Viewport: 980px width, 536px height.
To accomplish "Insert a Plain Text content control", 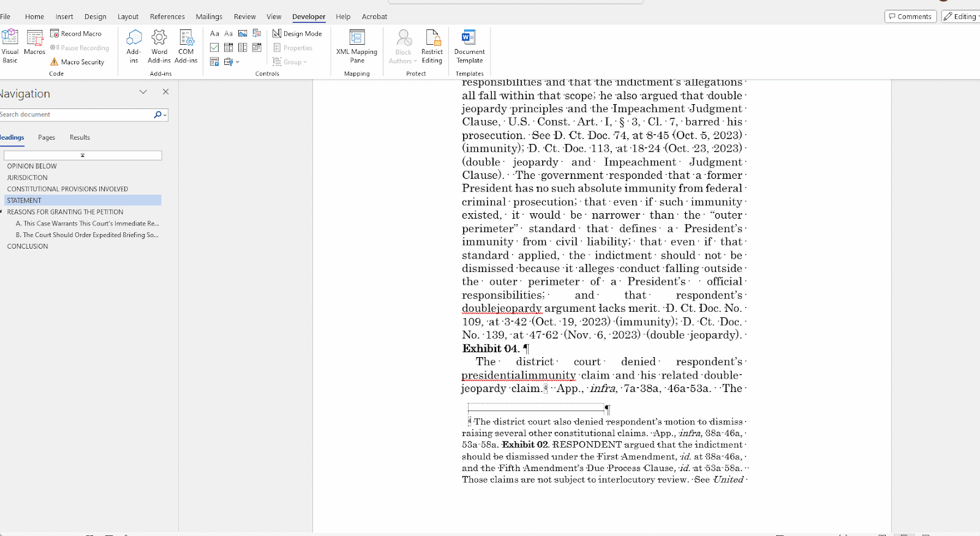I will pos(228,34).
